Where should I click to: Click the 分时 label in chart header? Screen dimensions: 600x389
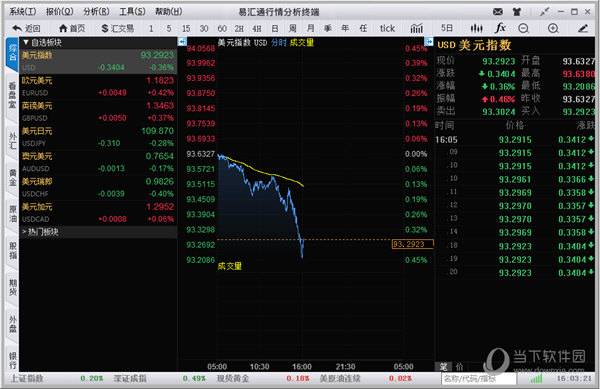click(x=279, y=42)
